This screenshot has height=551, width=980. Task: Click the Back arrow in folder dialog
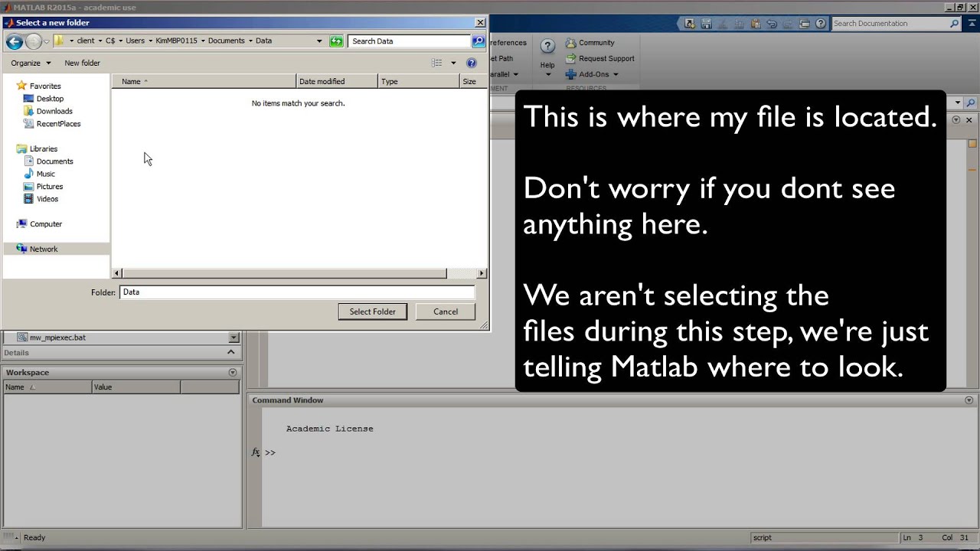(14, 41)
